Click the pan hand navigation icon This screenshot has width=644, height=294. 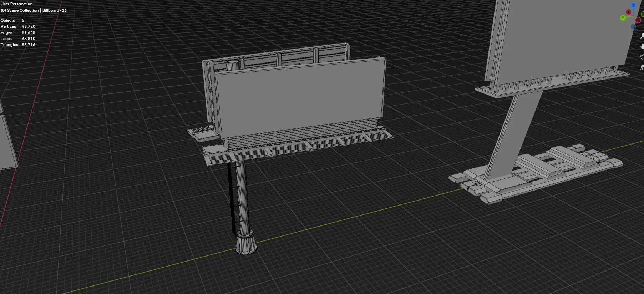642,46
